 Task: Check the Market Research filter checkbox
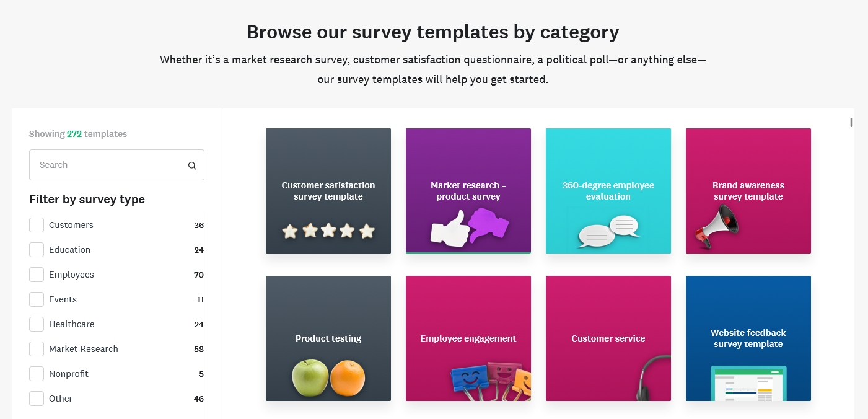coord(36,348)
